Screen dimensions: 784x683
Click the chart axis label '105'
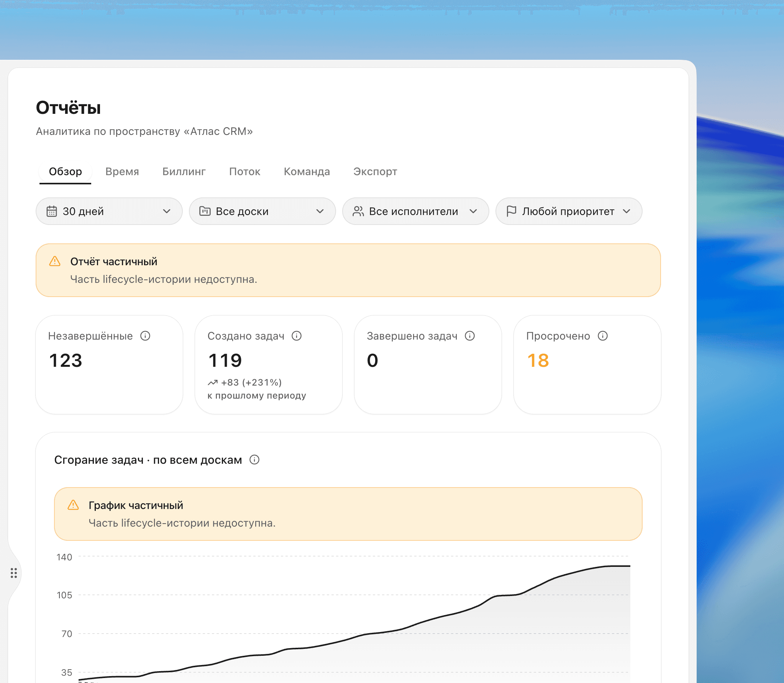64,595
